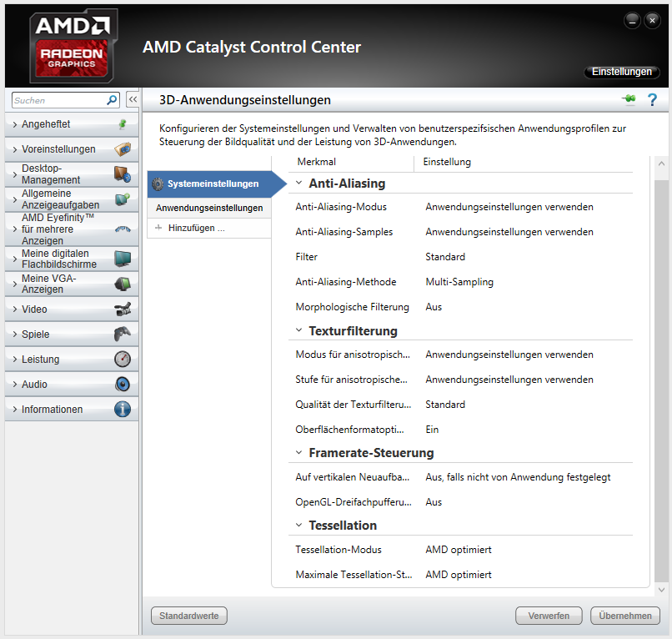Pin this page using the green pin icon
This screenshot has width=672, height=639.
[629, 99]
